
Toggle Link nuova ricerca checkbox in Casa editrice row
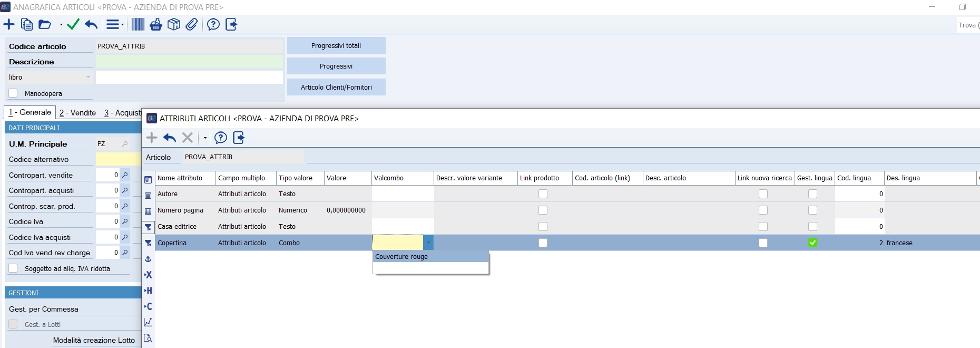coord(763,227)
